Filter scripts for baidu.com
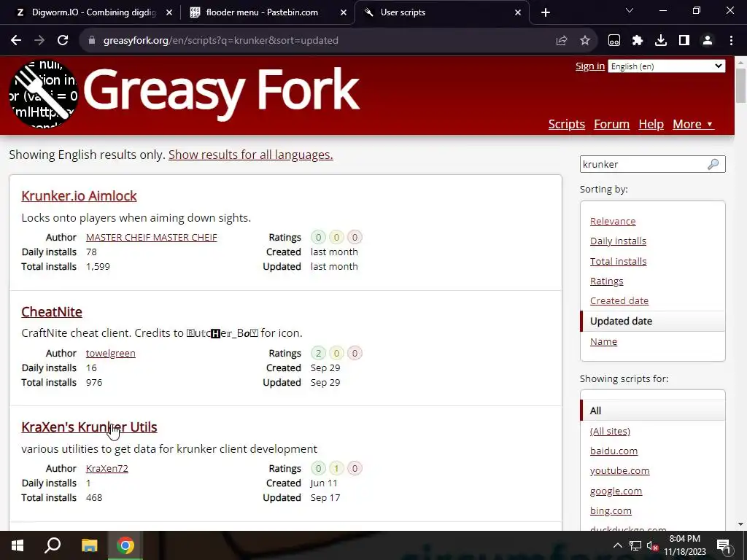747x560 pixels. point(614,451)
